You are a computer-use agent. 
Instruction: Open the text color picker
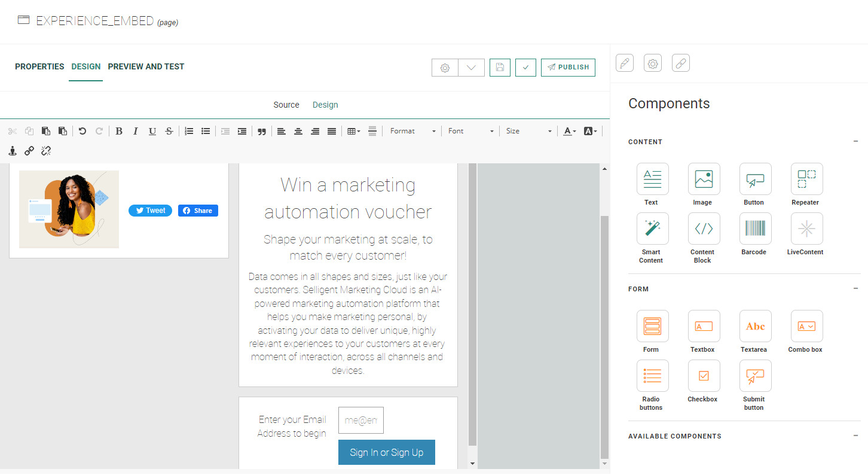(x=569, y=131)
